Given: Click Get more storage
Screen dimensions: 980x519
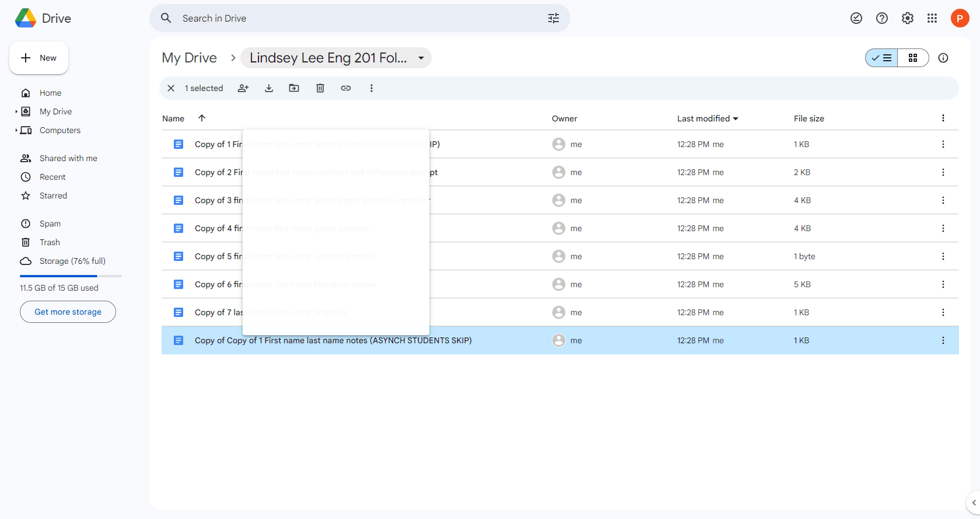Looking at the screenshot, I should click(68, 312).
